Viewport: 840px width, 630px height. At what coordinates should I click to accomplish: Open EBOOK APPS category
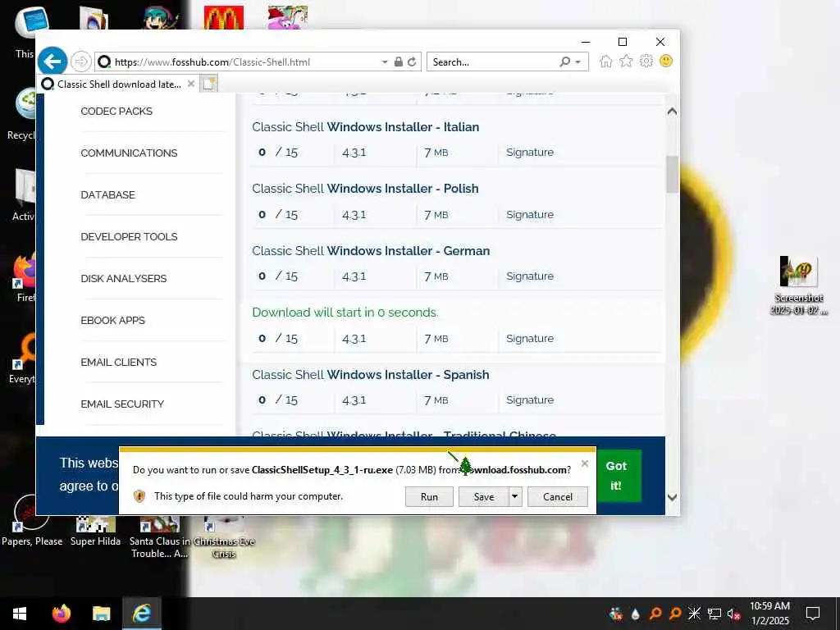point(112,320)
